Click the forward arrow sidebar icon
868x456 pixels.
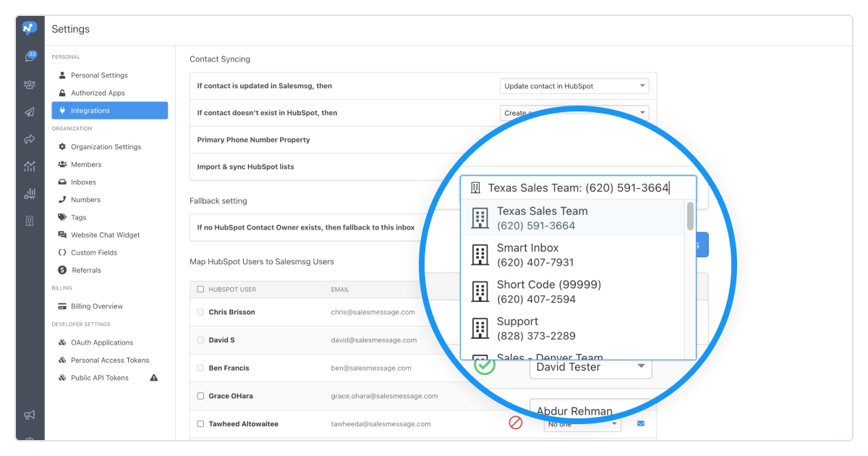[x=30, y=139]
